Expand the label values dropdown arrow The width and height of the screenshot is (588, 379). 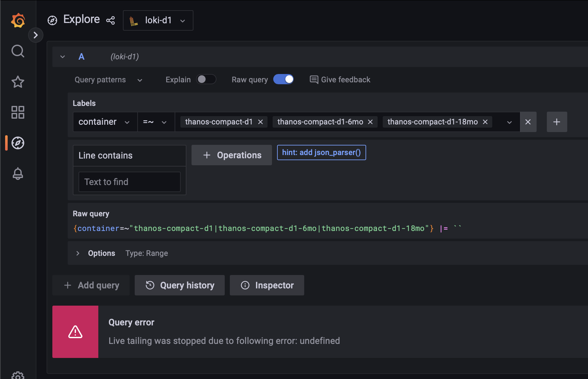point(509,122)
